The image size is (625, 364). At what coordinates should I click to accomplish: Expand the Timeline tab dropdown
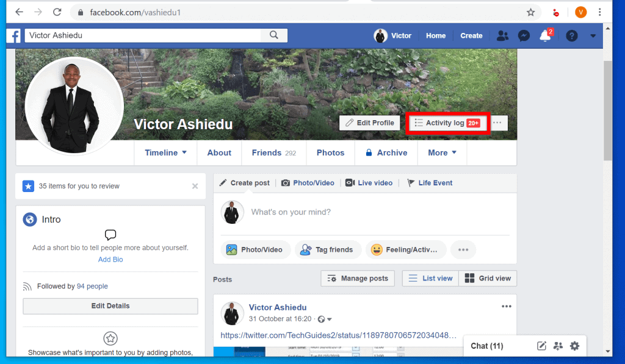(165, 153)
